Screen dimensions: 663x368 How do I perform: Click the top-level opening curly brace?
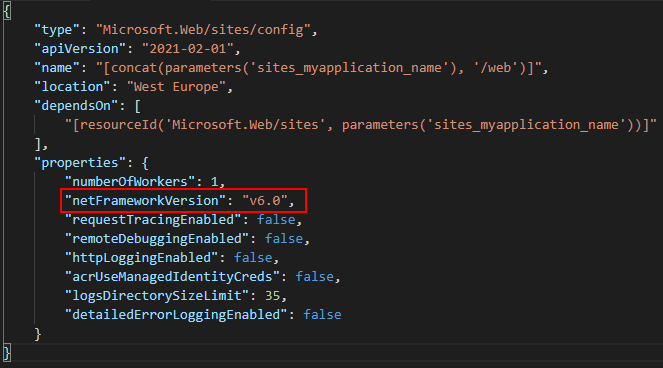click(7, 11)
